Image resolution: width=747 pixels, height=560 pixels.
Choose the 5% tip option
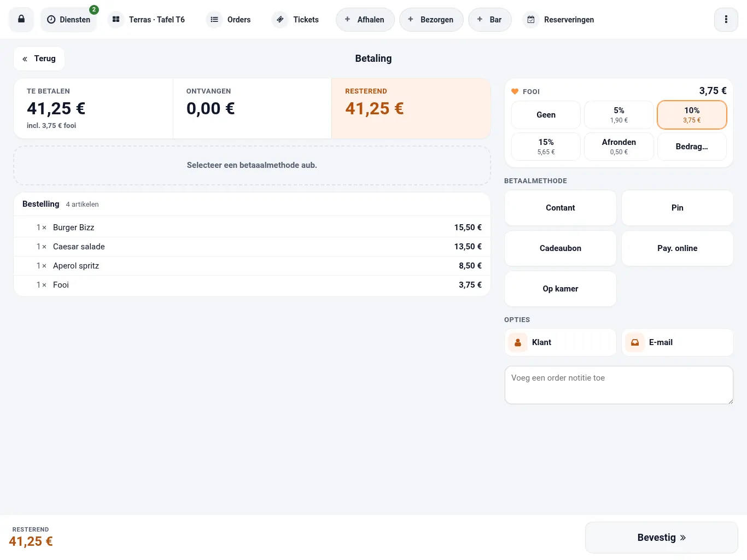point(619,115)
